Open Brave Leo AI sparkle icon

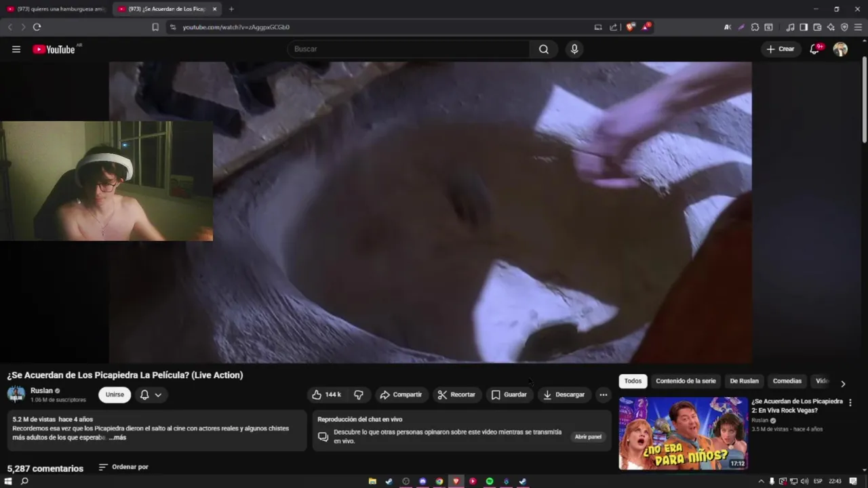pos(831,27)
